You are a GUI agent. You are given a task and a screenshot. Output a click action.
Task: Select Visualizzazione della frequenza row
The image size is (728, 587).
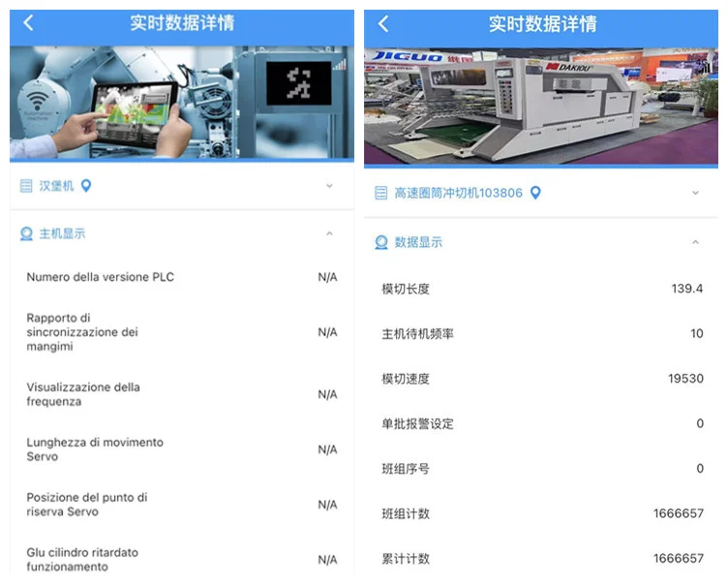click(x=182, y=394)
